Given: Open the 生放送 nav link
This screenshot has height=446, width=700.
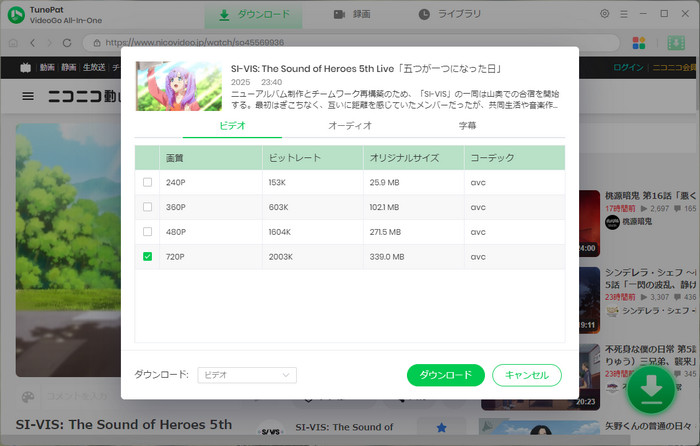Looking at the screenshot, I should 94,67.
